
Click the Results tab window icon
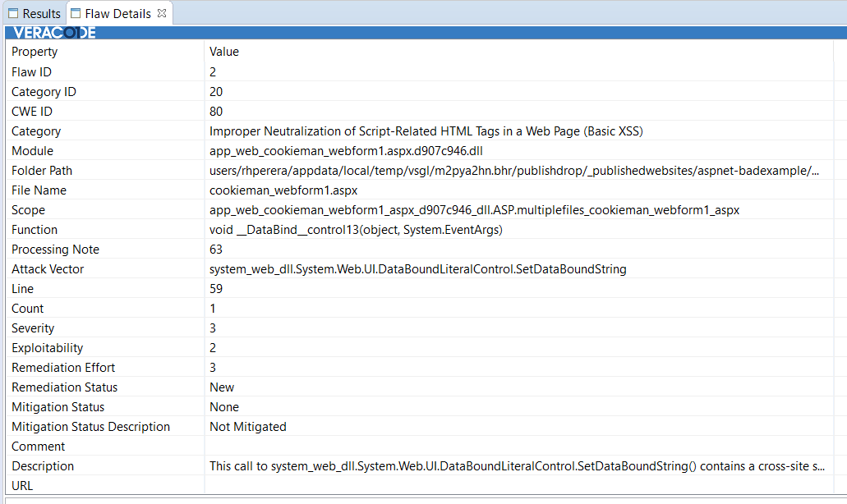pos(13,13)
